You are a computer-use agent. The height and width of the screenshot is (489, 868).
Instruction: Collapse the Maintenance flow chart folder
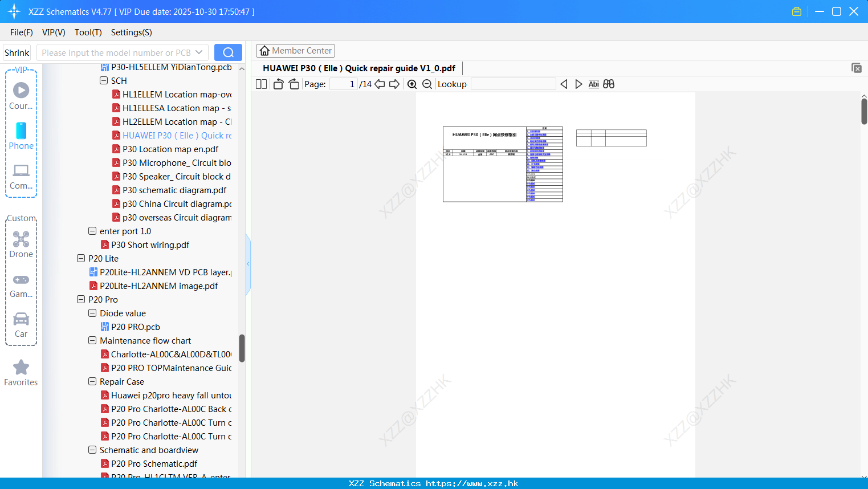tap(92, 341)
